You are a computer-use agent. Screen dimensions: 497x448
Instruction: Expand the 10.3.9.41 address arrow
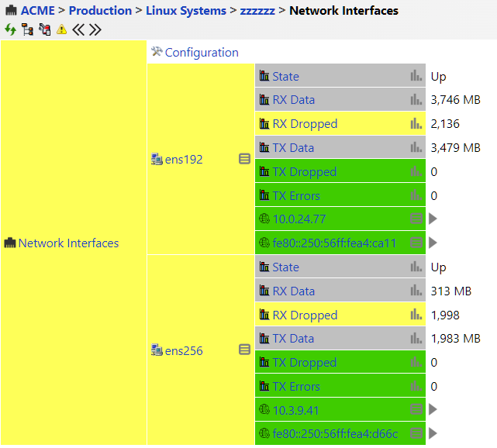tap(433, 409)
